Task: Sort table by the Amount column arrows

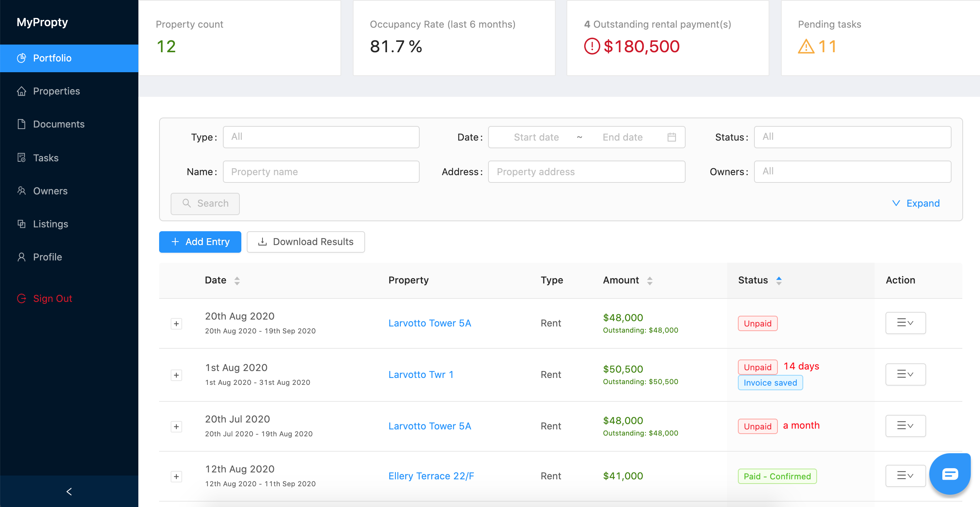Action: tap(649, 281)
